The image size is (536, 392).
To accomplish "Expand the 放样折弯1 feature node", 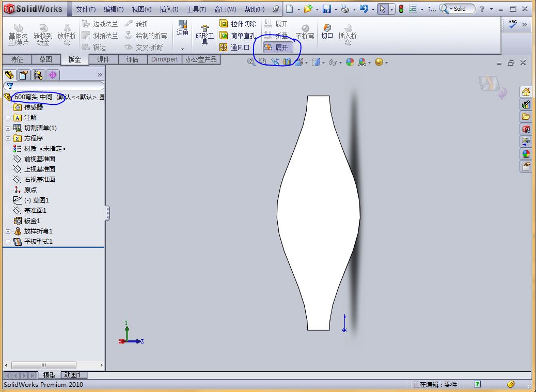I will (x=8, y=231).
